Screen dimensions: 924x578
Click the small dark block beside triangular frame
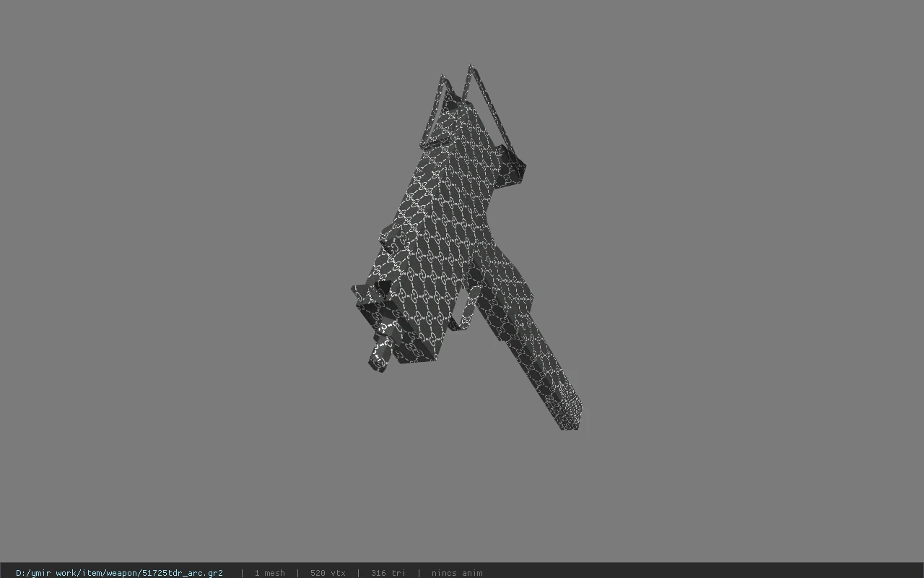515,171
